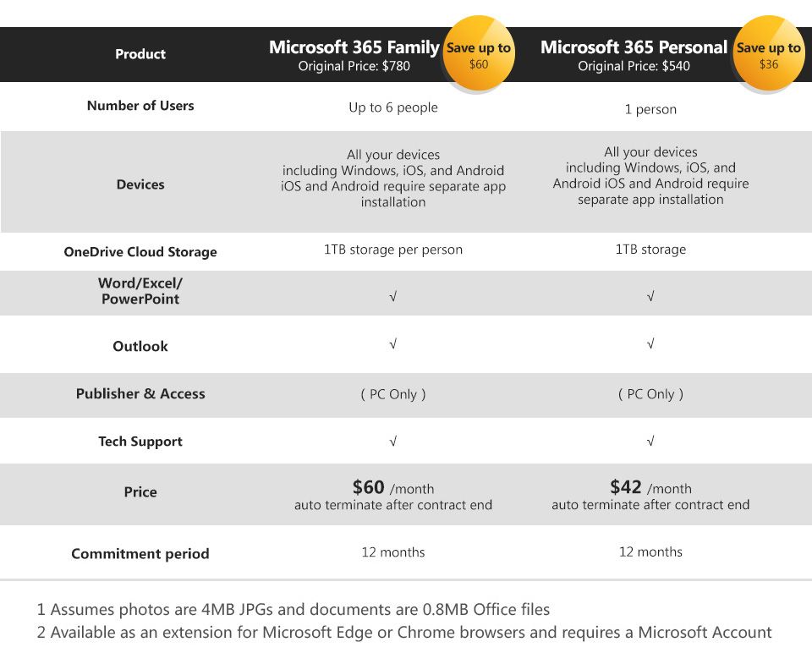The height and width of the screenshot is (653, 812).
Task: Select the Microsoft 365 Family heading
Action: click(354, 47)
